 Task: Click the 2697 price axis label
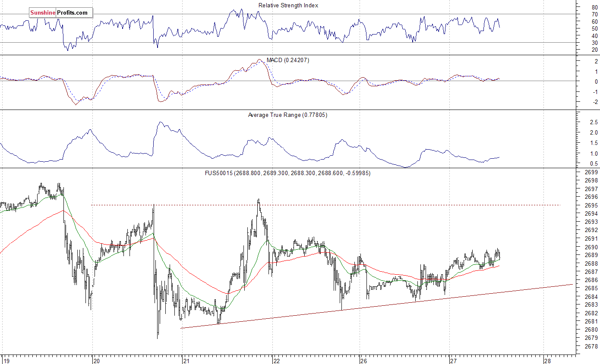click(x=591, y=189)
